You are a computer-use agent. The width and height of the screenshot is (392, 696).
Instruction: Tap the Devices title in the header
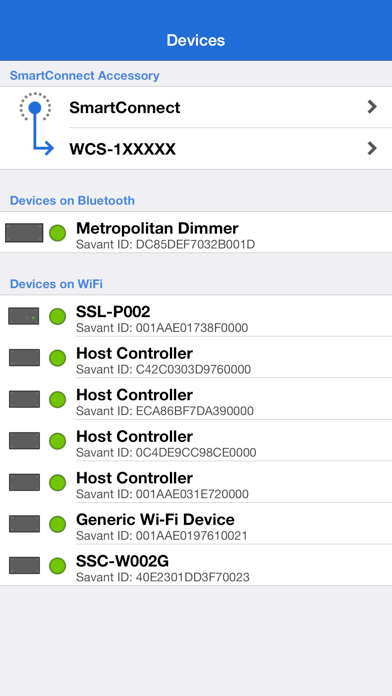tap(196, 40)
